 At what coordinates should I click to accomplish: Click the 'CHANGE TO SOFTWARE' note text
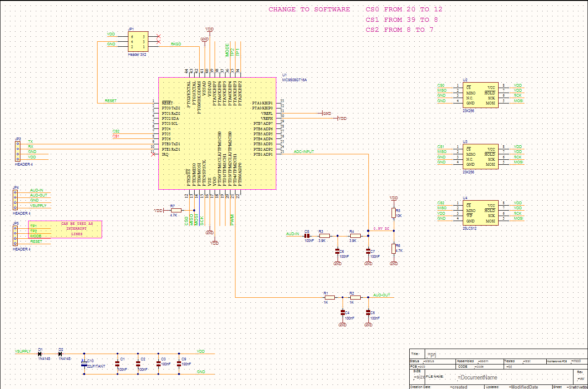point(309,10)
